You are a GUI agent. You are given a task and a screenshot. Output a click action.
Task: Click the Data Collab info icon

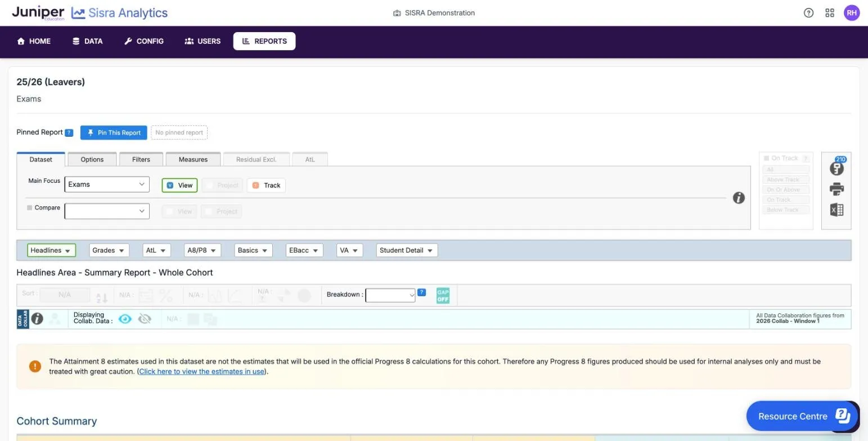(x=37, y=319)
